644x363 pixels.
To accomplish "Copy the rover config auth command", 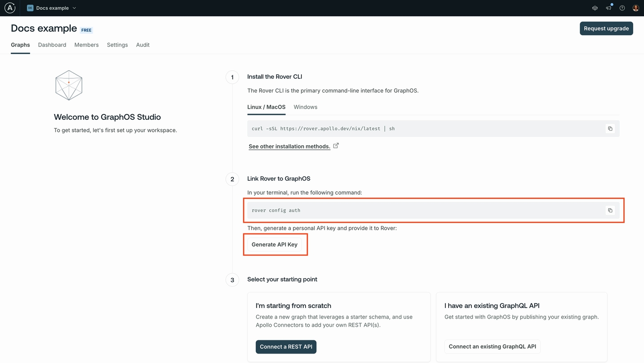I will click(610, 210).
